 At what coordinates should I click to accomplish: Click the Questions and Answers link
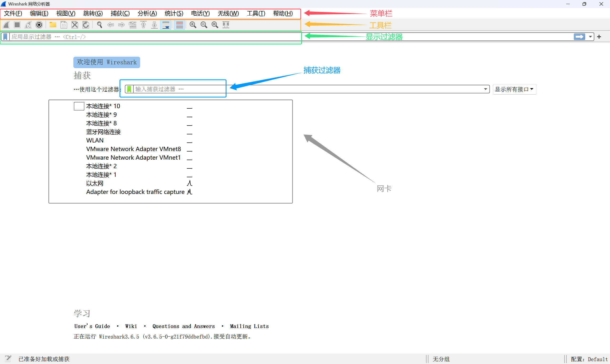point(183,326)
